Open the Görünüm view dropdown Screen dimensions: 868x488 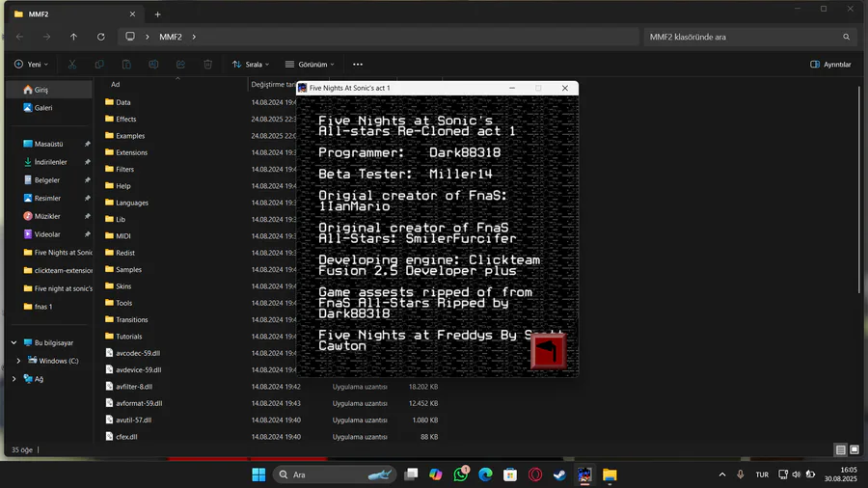[310, 65]
